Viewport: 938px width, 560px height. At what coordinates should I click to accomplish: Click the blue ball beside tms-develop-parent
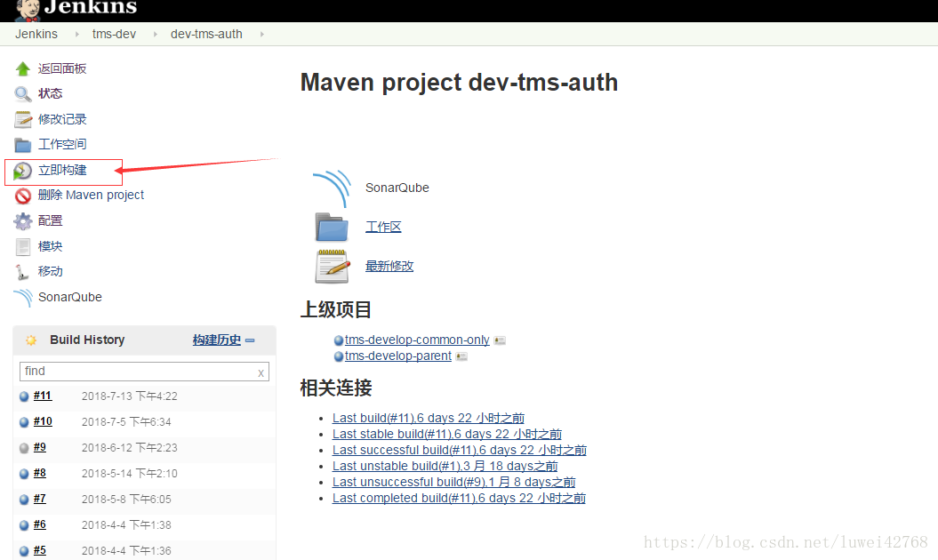[x=339, y=356]
